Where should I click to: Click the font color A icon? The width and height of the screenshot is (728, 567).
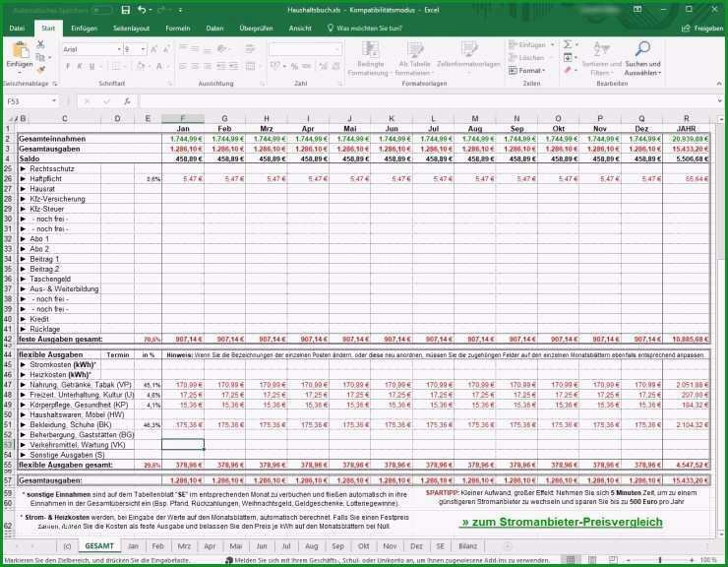pyautogui.click(x=158, y=67)
